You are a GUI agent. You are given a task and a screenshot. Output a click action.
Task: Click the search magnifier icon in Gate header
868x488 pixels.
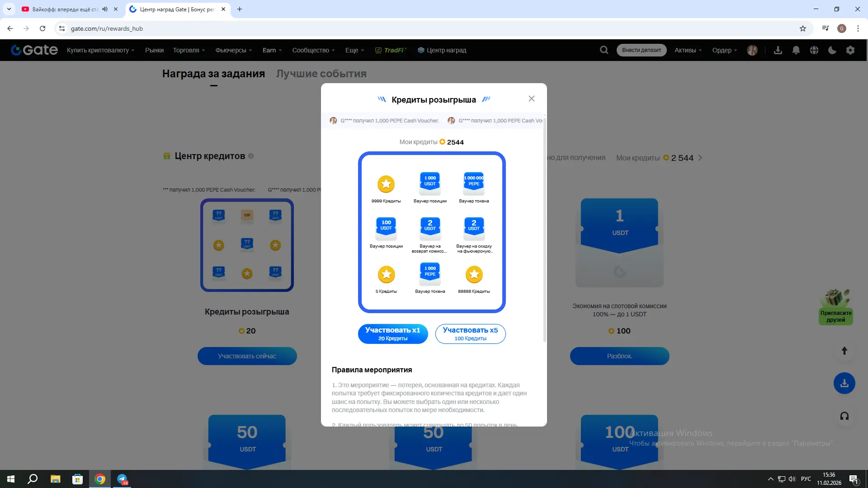point(604,50)
